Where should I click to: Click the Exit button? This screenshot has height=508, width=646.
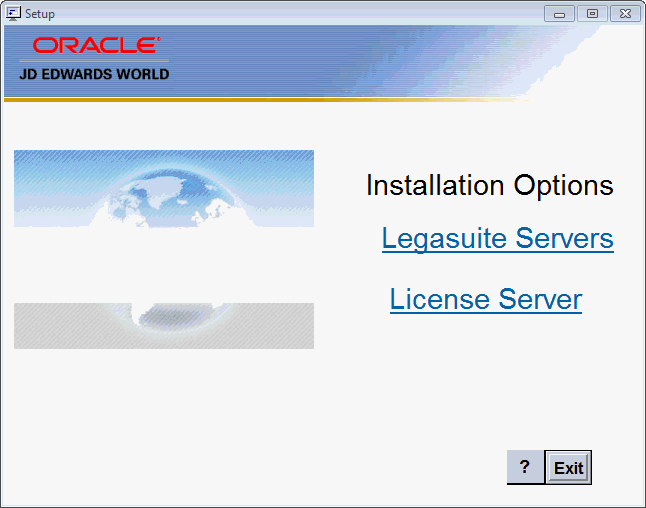point(568,468)
